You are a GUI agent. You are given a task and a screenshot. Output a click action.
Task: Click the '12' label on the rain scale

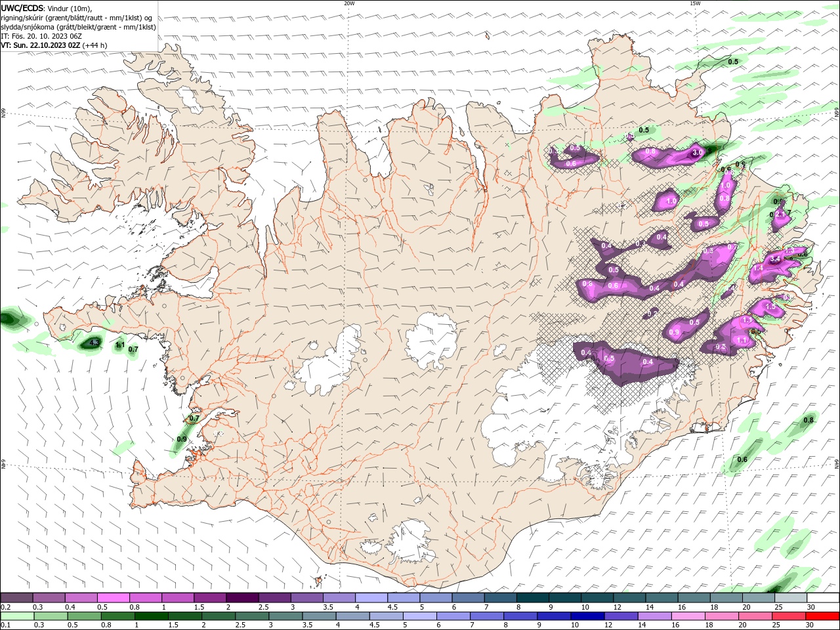[607, 625]
